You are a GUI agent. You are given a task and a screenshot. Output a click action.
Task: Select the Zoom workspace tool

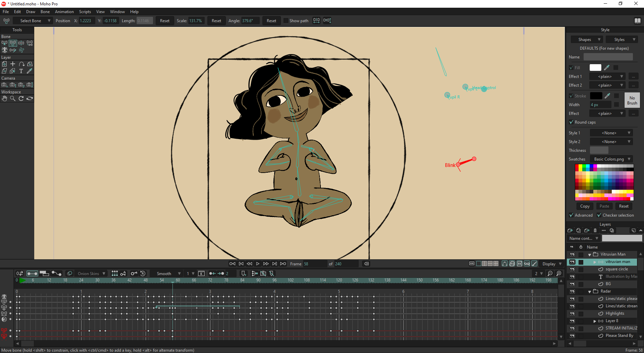pos(13,98)
